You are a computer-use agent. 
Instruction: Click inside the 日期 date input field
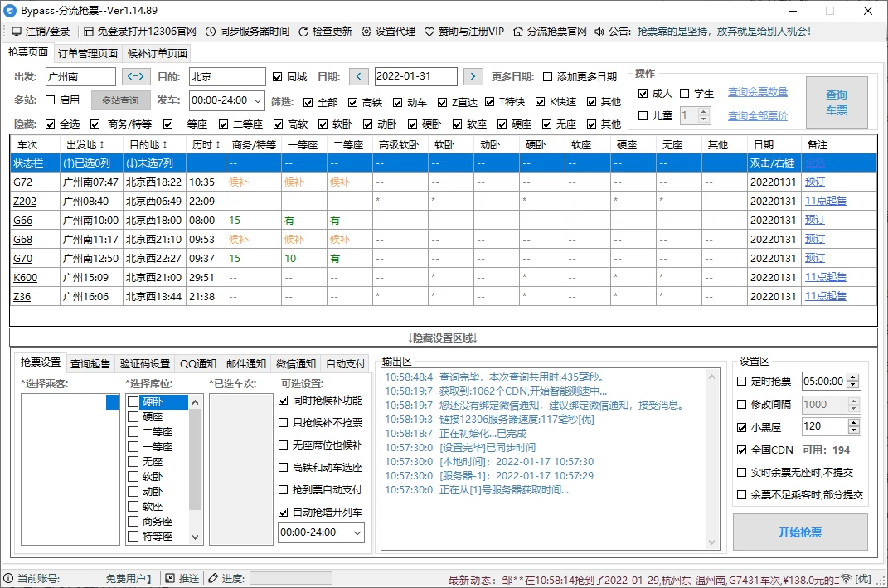415,75
